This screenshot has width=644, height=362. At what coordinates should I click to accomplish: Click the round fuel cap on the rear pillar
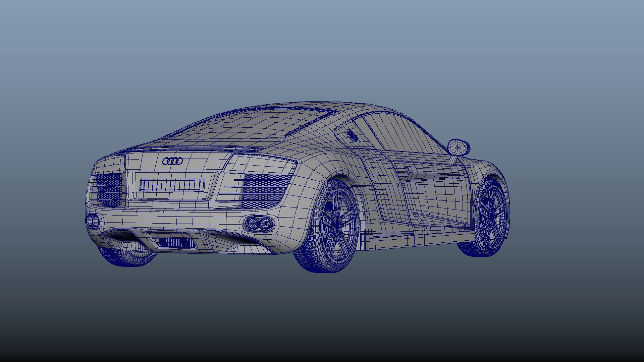coord(352,135)
